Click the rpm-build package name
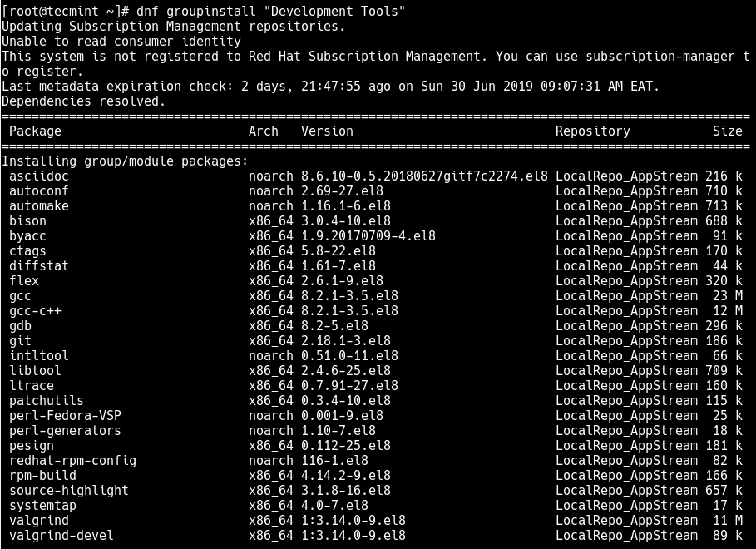 coord(42,476)
